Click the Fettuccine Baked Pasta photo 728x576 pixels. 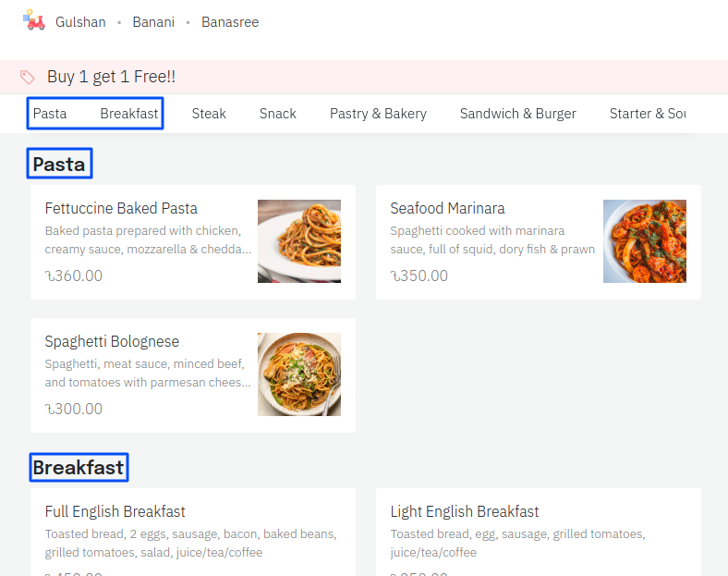click(x=298, y=241)
